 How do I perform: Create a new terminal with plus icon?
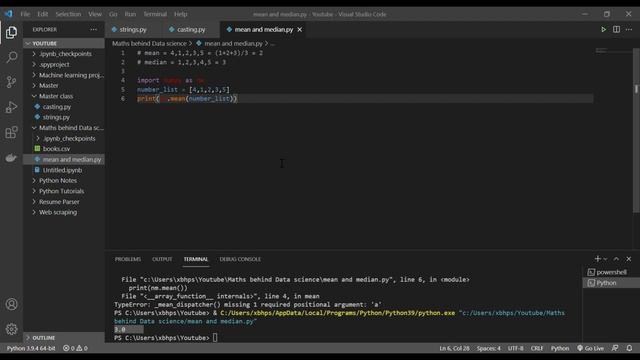pyautogui.click(x=598, y=259)
